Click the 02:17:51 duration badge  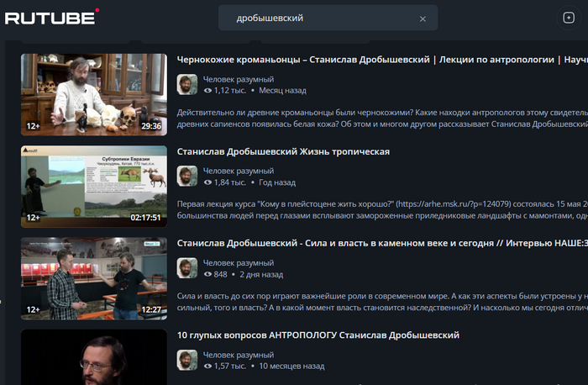(x=145, y=218)
